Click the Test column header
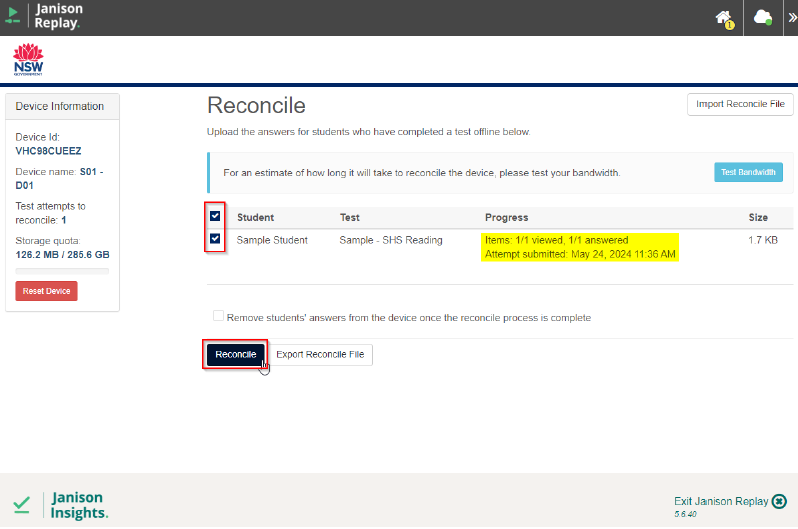This screenshot has width=798, height=529. (350, 217)
